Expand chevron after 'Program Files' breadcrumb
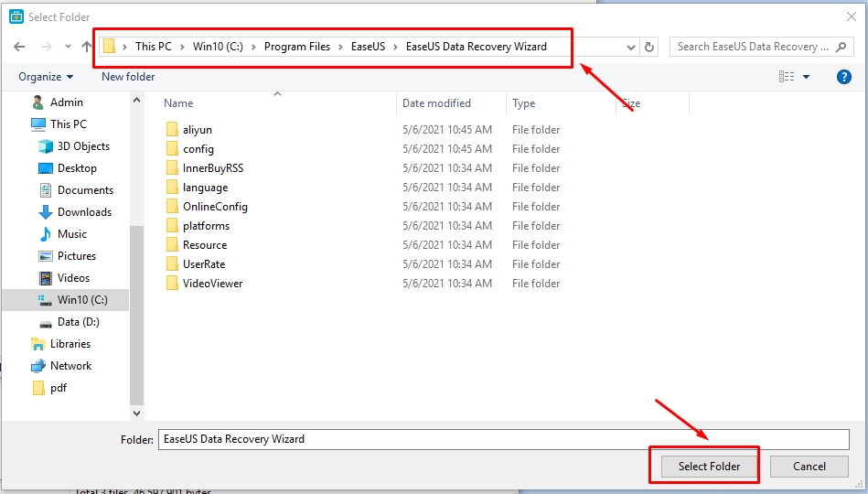868x494 pixels. (340, 47)
